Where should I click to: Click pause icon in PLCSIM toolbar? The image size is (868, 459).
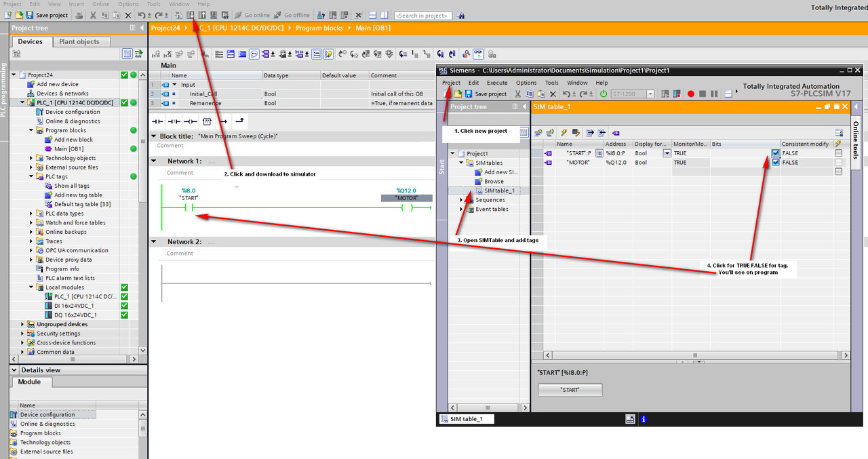(714, 94)
